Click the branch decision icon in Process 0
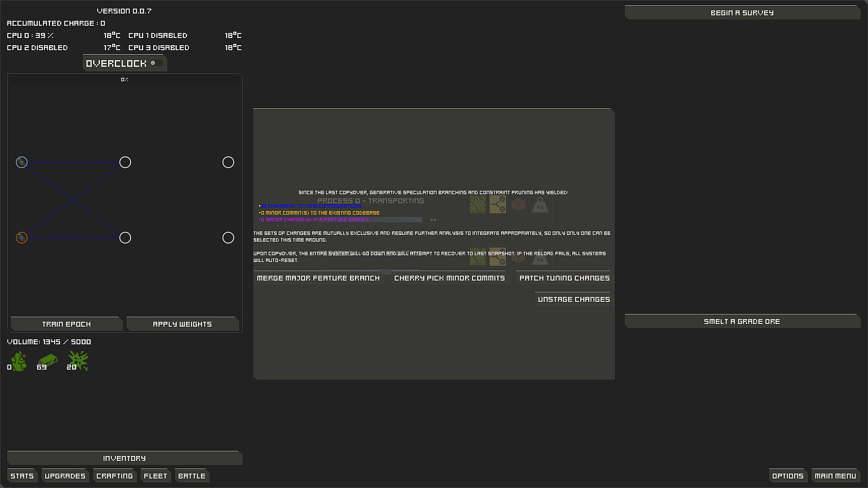This screenshot has width=868, height=488. [x=498, y=205]
